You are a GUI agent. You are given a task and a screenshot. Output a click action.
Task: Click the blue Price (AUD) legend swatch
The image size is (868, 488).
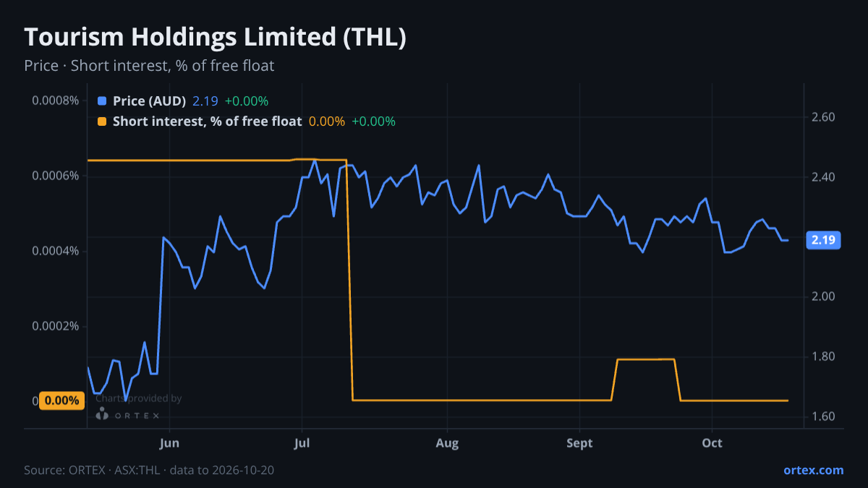[101, 101]
